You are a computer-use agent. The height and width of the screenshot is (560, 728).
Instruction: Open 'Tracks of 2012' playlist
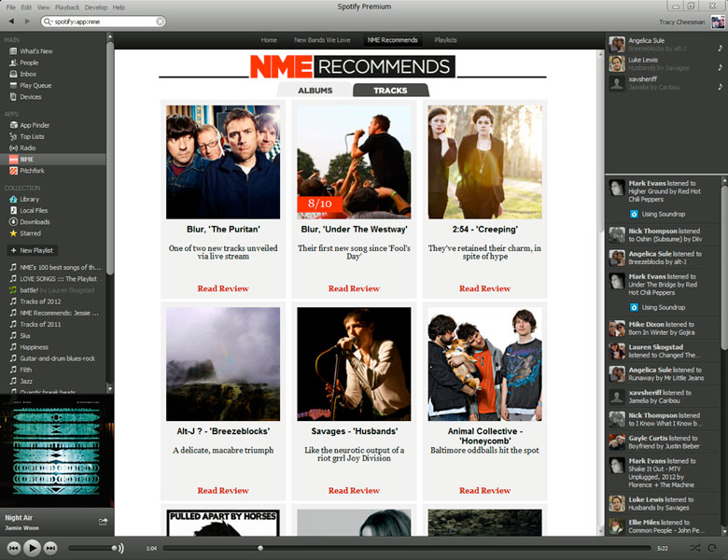coord(40,301)
